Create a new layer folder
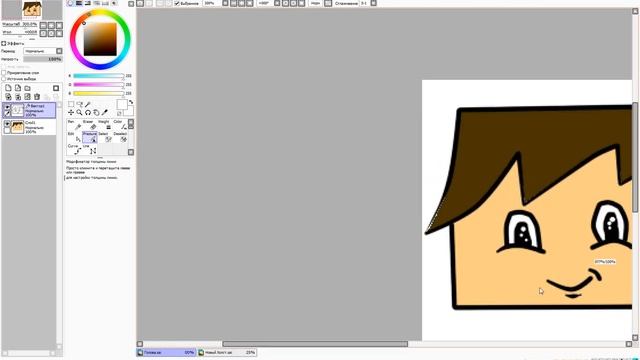The image size is (640, 360). tap(27, 88)
